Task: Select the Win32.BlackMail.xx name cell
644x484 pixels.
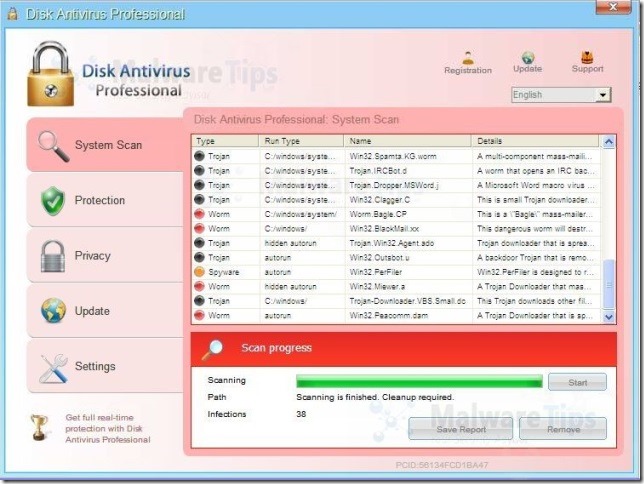Action: 384,228
